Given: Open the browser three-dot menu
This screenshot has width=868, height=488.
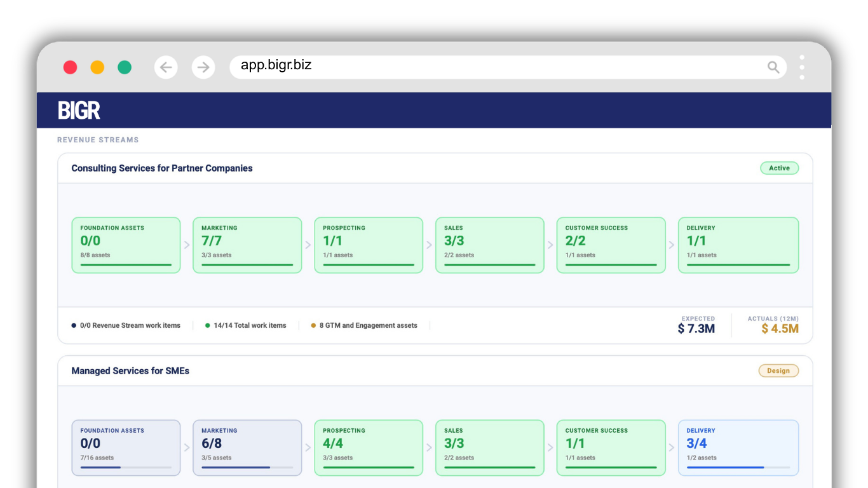Looking at the screenshot, I should (x=802, y=67).
